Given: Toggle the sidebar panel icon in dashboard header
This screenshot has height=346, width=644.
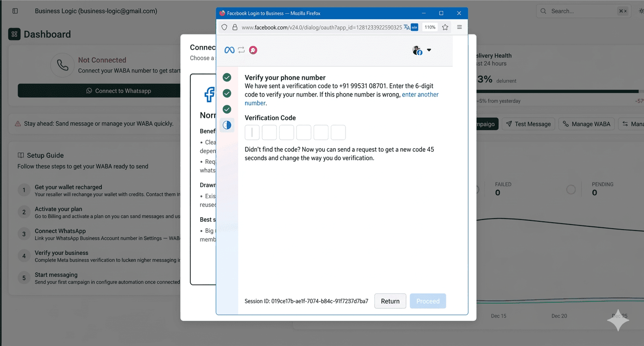Looking at the screenshot, I should (15, 11).
